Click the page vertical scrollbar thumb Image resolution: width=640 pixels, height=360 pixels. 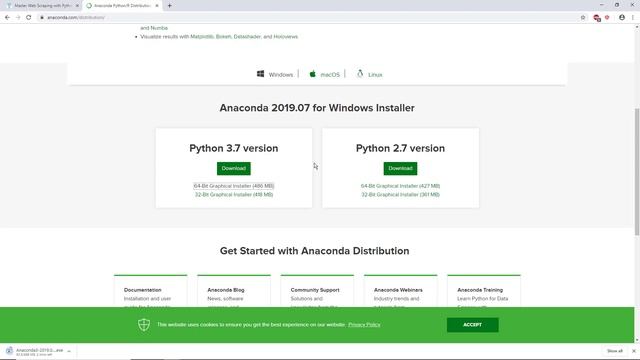tap(637, 171)
